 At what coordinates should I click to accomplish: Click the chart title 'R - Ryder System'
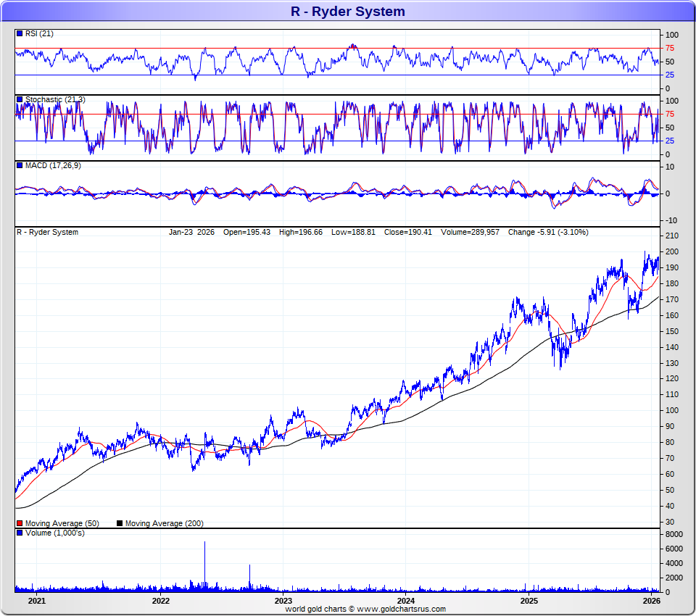(348, 11)
